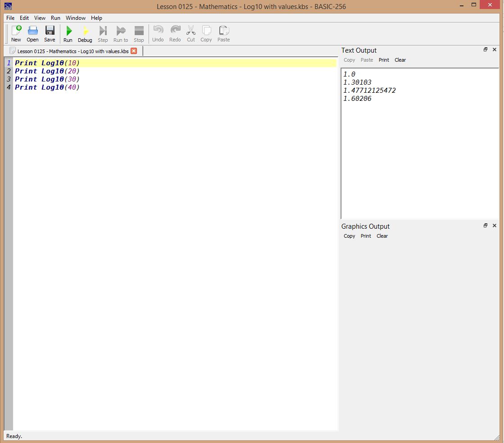Image resolution: width=504 pixels, height=443 pixels.
Task: Close the Lesson 0125 file tab
Action: [x=134, y=51]
